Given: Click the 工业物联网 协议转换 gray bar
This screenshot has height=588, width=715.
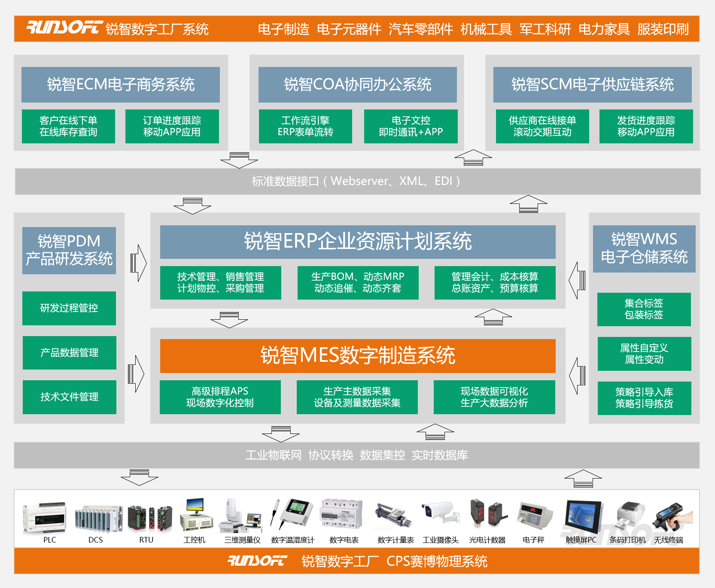Looking at the screenshot, I should click(x=357, y=455).
